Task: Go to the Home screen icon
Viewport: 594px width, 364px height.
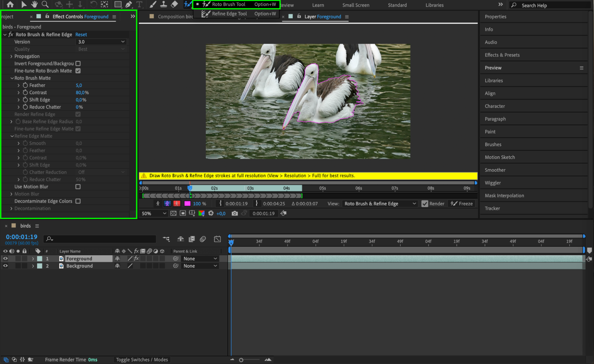Action: [10, 4]
